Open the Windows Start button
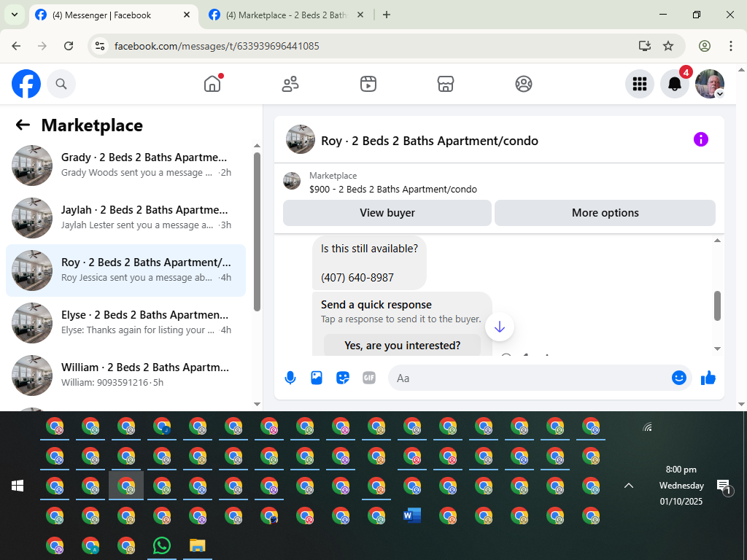The image size is (747, 560). pyautogui.click(x=18, y=486)
